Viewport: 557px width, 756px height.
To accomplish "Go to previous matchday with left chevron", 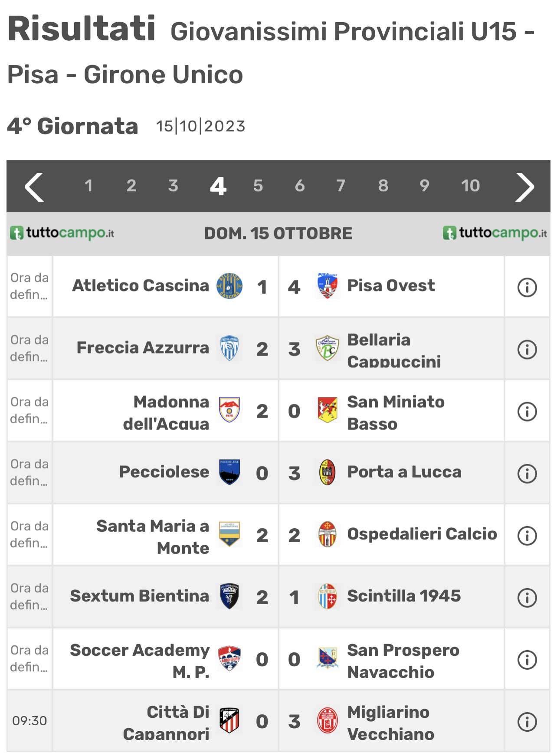I will coord(34,187).
